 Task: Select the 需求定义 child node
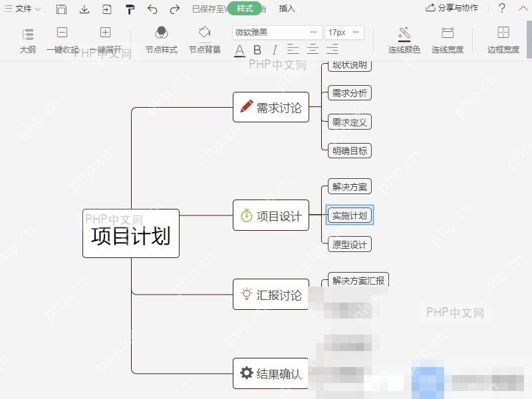click(350, 122)
